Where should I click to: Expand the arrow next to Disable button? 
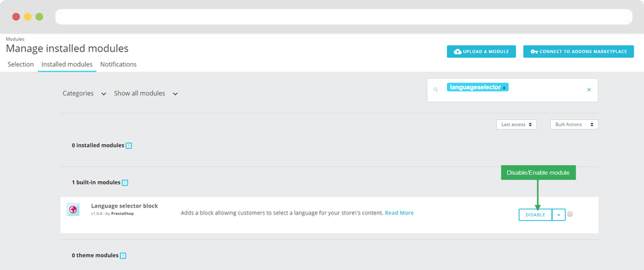pyautogui.click(x=559, y=215)
